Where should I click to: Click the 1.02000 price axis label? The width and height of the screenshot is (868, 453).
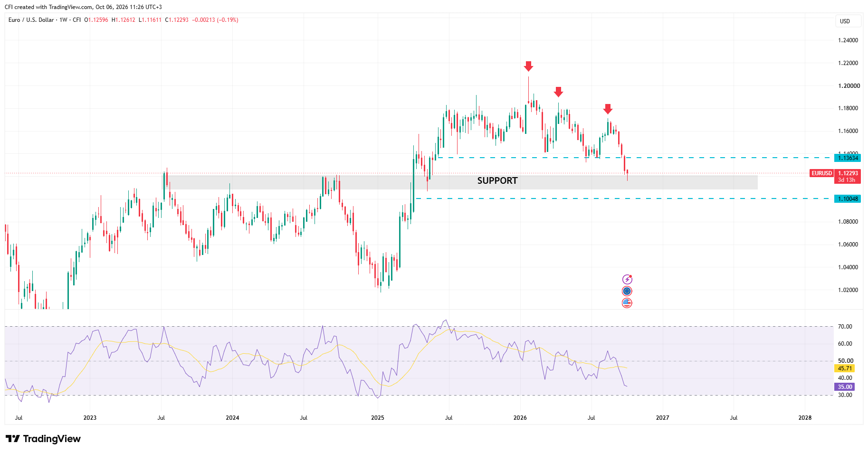point(848,290)
